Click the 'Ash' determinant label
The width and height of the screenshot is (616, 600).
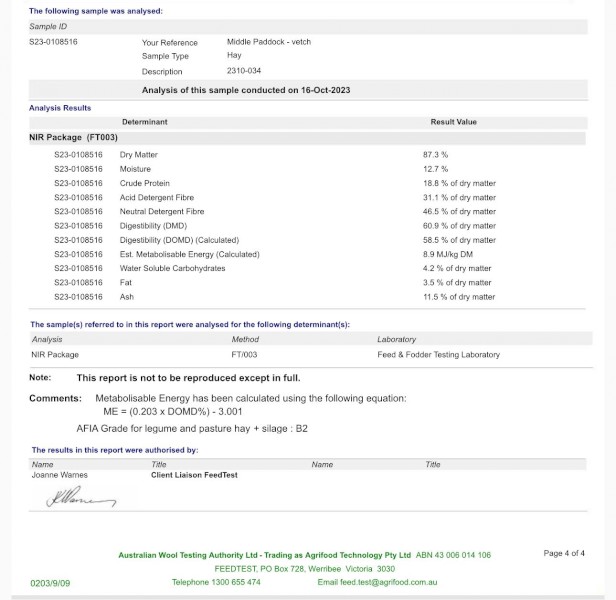click(x=126, y=297)
